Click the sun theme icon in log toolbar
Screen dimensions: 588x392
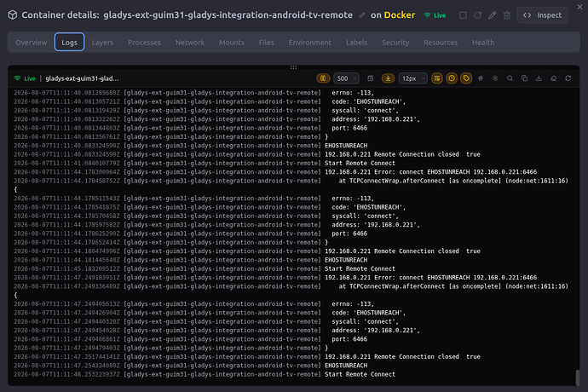point(495,78)
